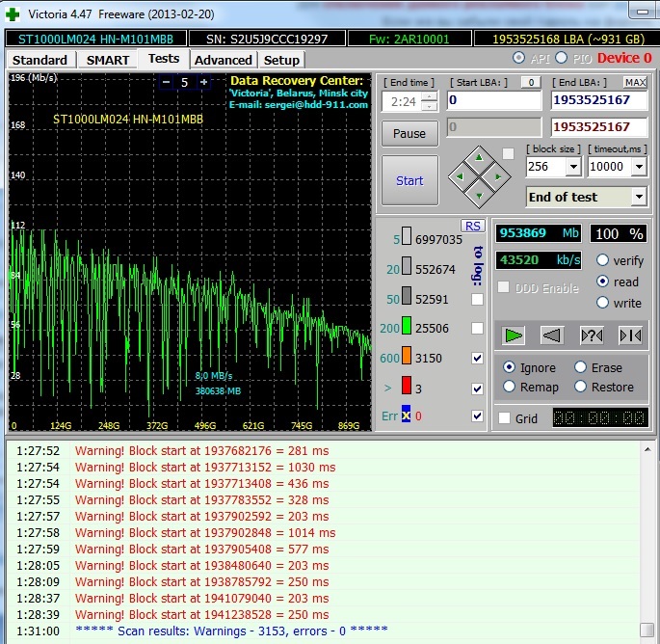Choose the Remap radio option
This screenshot has width=660, height=644.
click(x=510, y=387)
